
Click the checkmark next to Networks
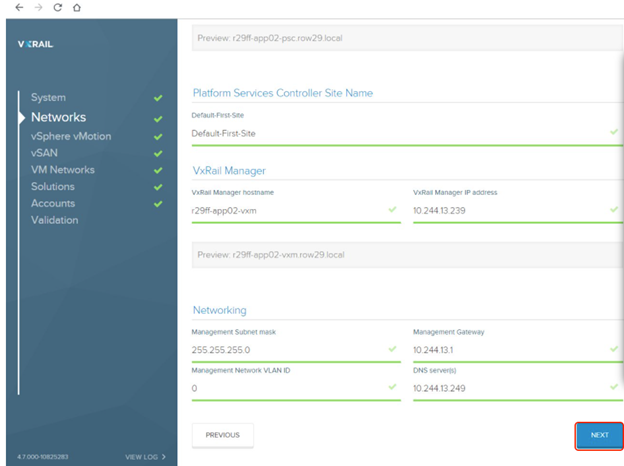(x=158, y=119)
